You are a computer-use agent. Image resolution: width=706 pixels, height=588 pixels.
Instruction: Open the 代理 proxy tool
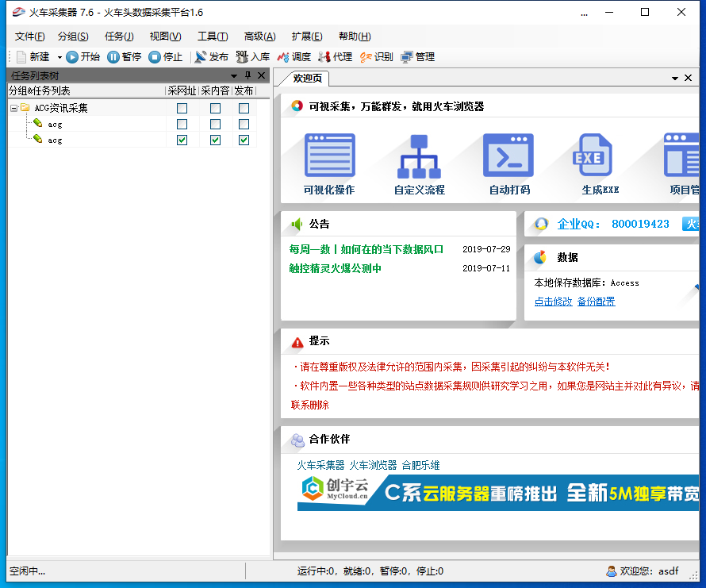coord(335,57)
